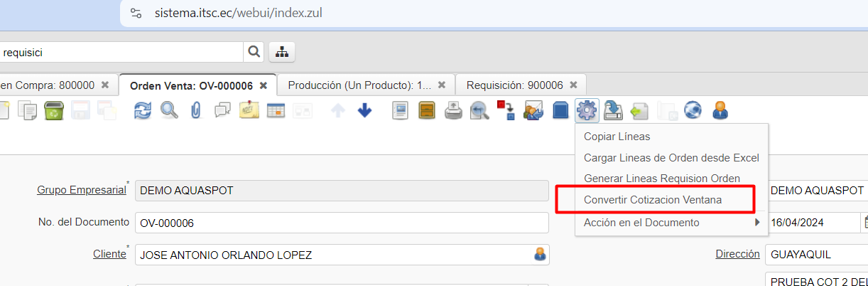The image size is (868, 286).
Task: Click the Print printer icon
Action: point(453,110)
